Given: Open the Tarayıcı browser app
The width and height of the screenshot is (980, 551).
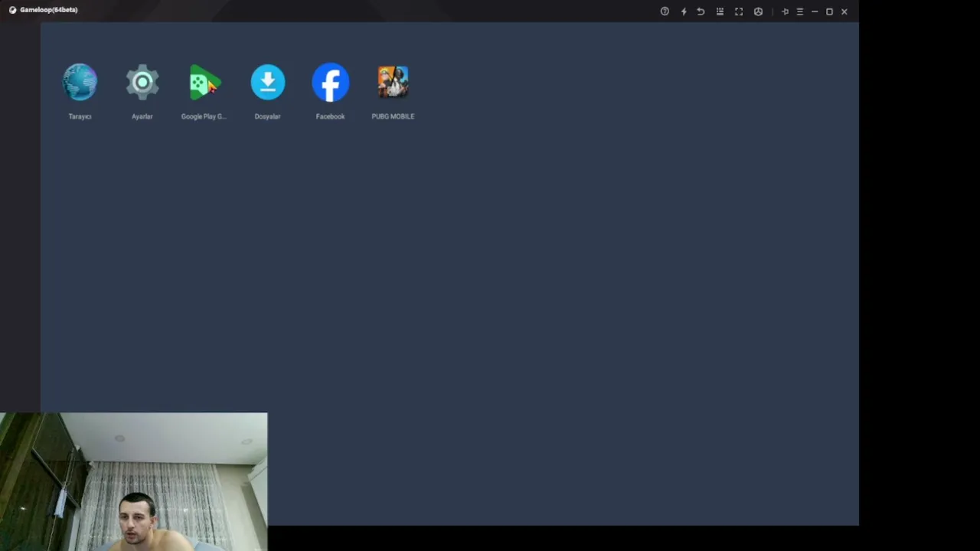Looking at the screenshot, I should click(80, 83).
